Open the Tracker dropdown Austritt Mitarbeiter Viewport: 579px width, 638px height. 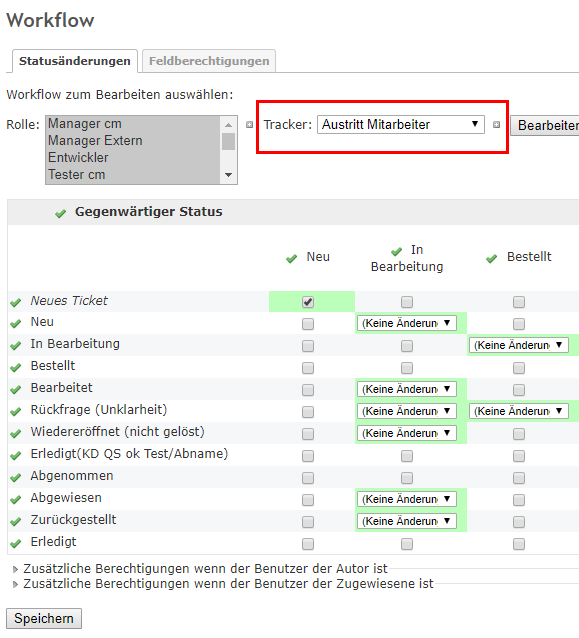pyautogui.click(x=400, y=125)
